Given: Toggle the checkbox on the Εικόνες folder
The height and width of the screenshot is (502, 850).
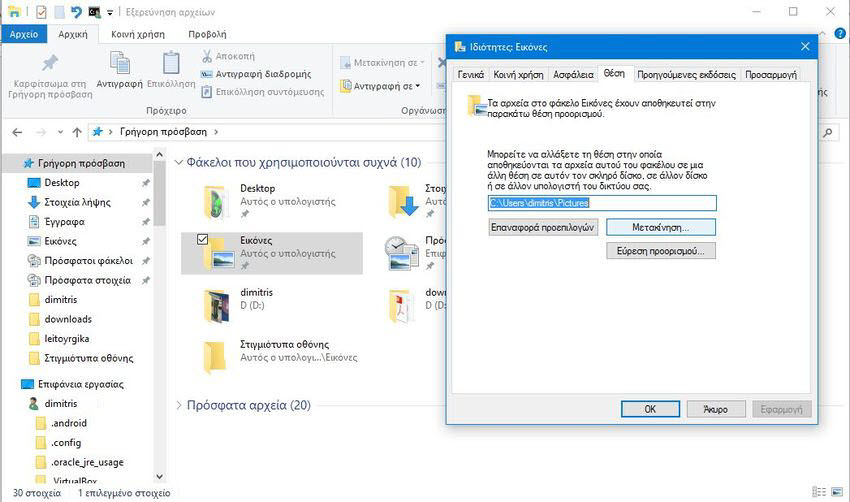Looking at the screenshot, I should coord(203,239).
